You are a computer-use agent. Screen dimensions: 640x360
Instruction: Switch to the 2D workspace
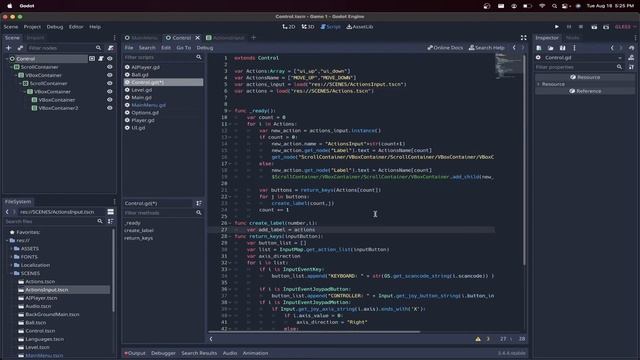[x=289, y=27]
